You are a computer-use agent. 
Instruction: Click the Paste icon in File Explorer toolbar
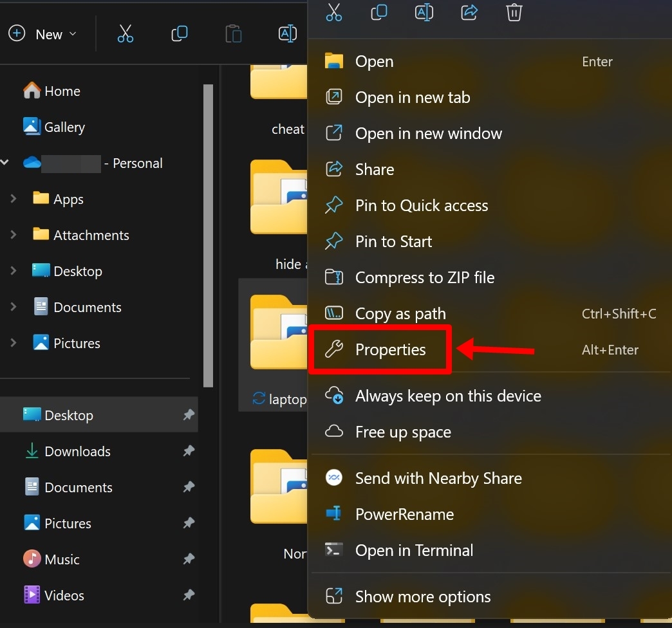pyautogui.click(x=233, y=33)
